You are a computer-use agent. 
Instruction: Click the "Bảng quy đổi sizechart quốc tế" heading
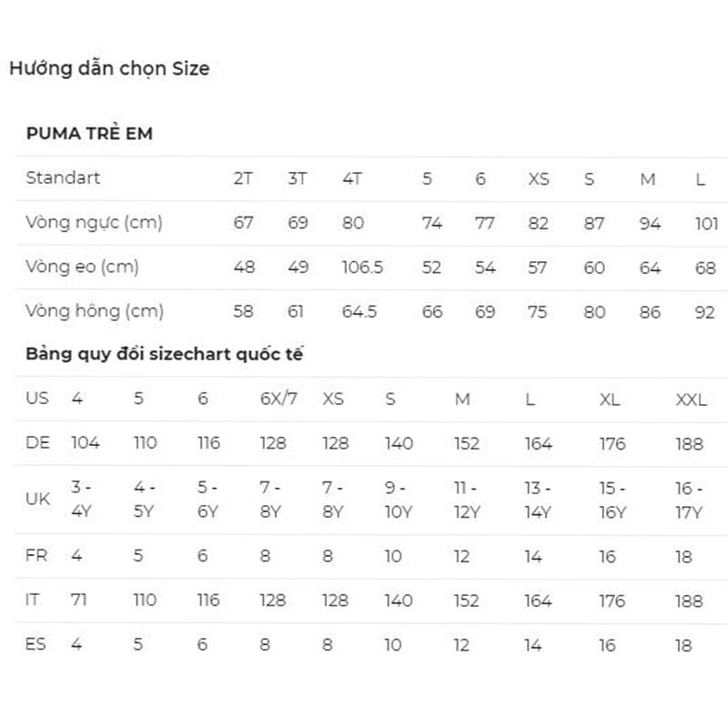point(164,355)
